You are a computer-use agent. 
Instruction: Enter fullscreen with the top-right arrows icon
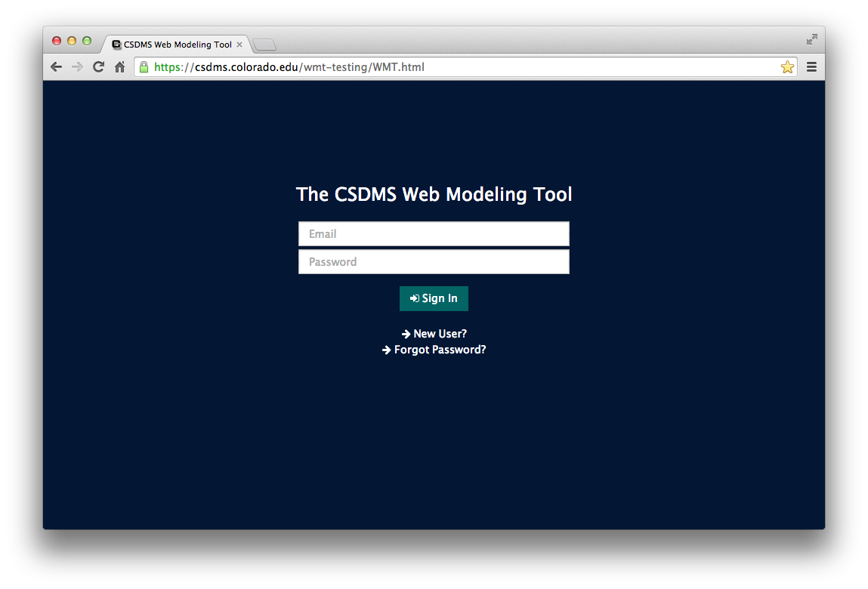click(x=812, y=39)
